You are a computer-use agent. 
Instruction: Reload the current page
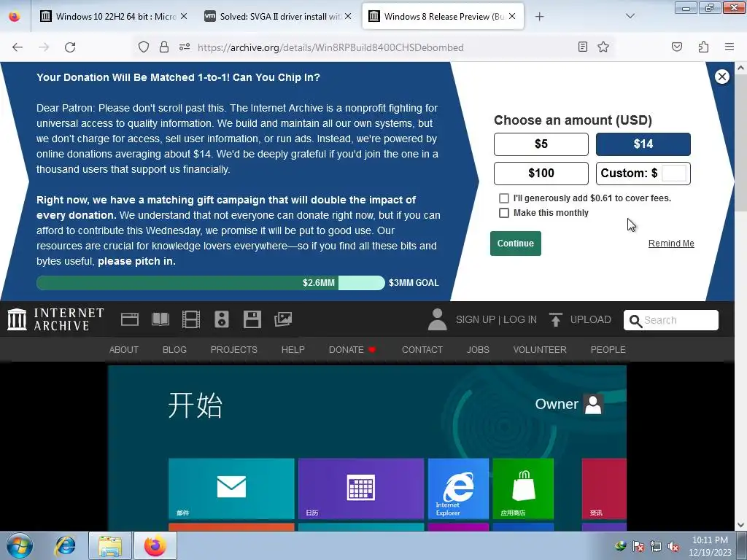click(70, 47)
